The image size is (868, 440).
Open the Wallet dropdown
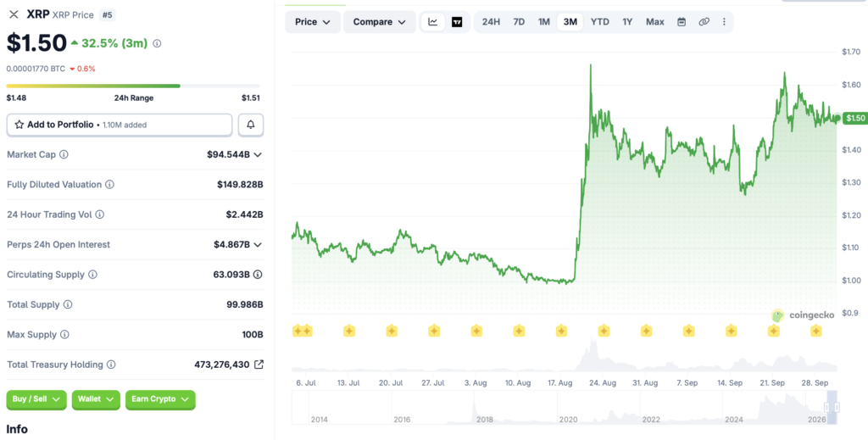click(96, 399)
